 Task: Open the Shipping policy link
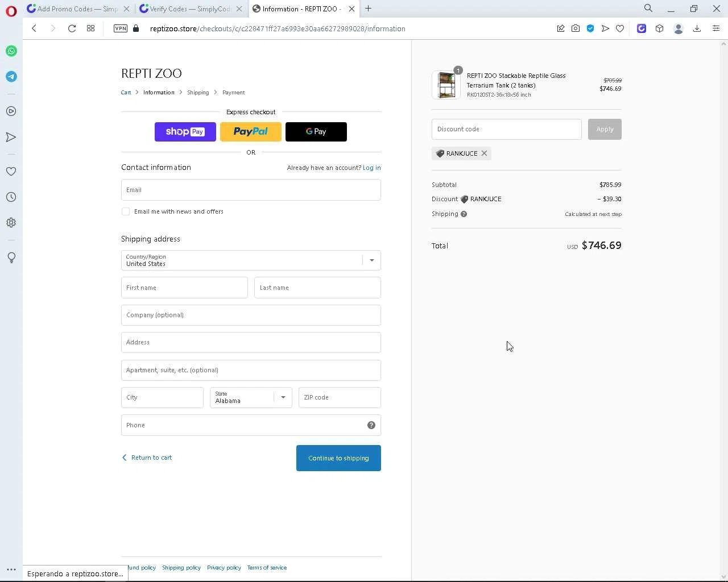pyautogui.click(x=181, y=568)
